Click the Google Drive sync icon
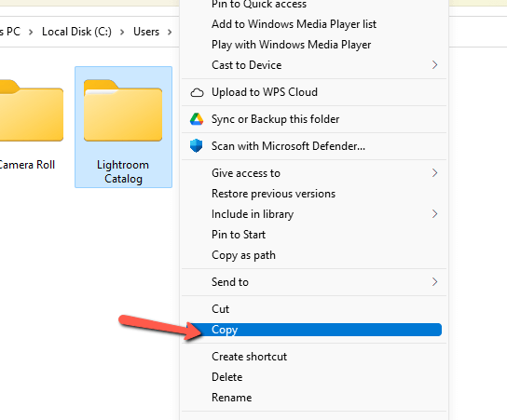The image size is (507, 420). click(x=197, y=119)
